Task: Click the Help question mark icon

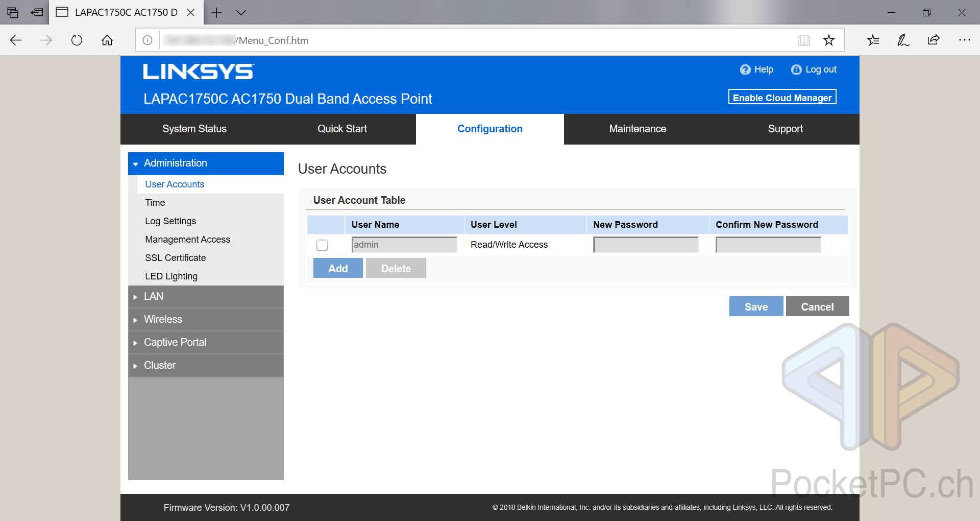Action: pyautogui.click(x=745, y=69)
